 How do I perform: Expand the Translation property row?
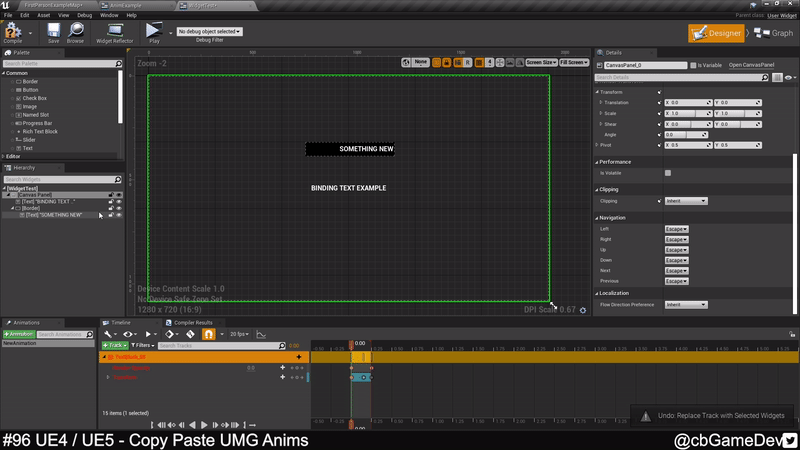601,103
